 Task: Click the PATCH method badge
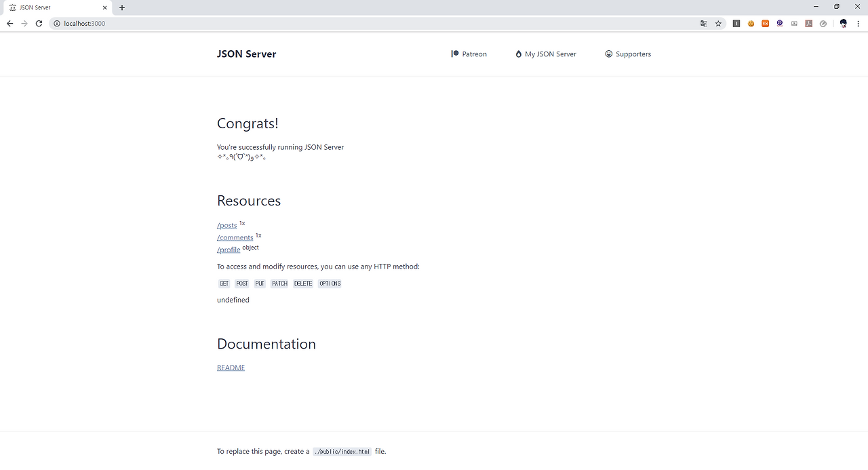(279, 283)
